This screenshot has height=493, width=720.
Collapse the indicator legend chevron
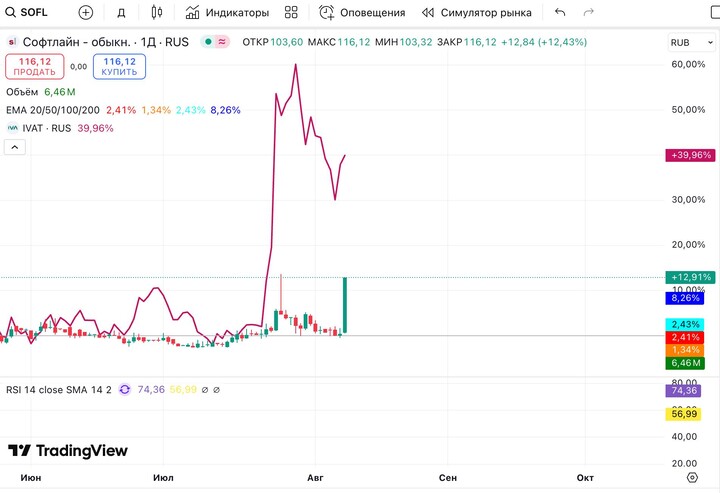[x=15, y=147]
